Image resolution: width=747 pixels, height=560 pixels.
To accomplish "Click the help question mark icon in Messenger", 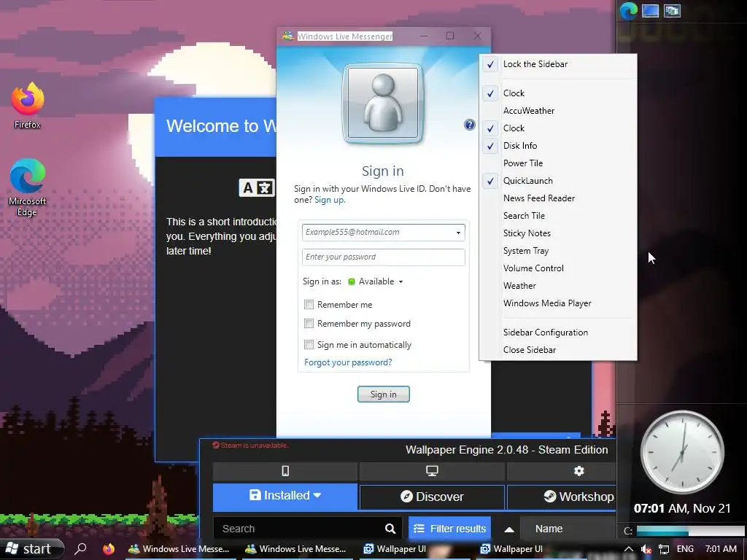I will pos(469,125).
